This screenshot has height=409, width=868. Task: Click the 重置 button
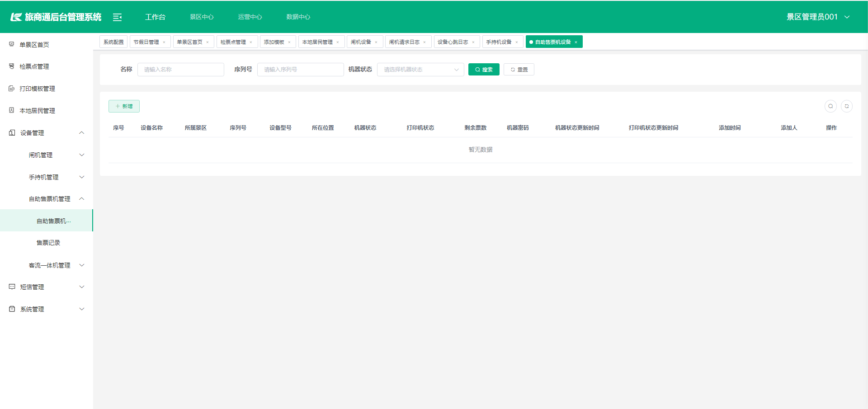pyautogui.click(x=519, y=70)
